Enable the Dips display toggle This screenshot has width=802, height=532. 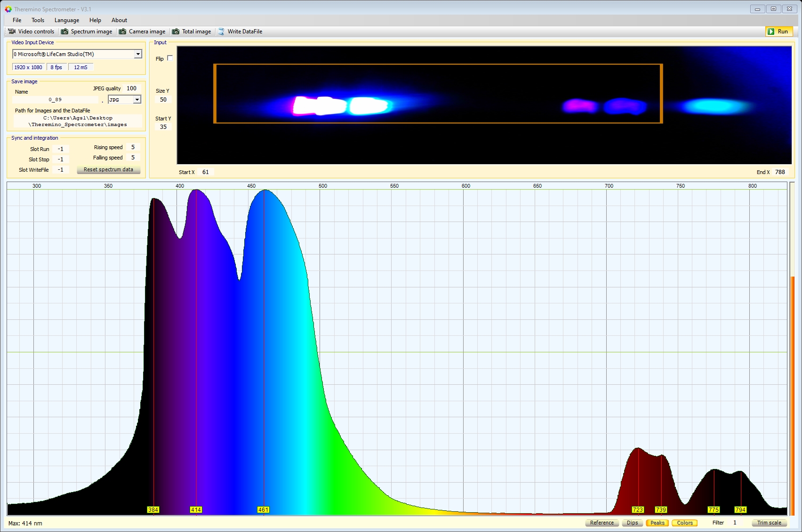632,523
